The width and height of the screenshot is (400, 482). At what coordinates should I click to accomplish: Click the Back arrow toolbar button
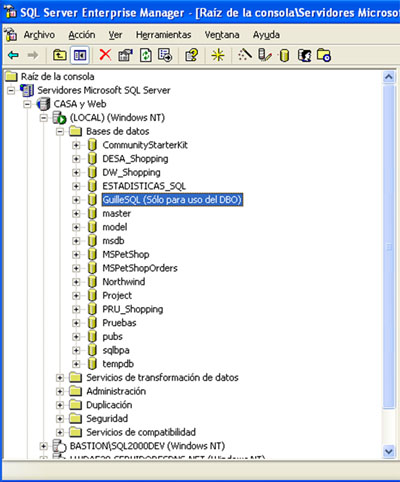coord(13,55)
